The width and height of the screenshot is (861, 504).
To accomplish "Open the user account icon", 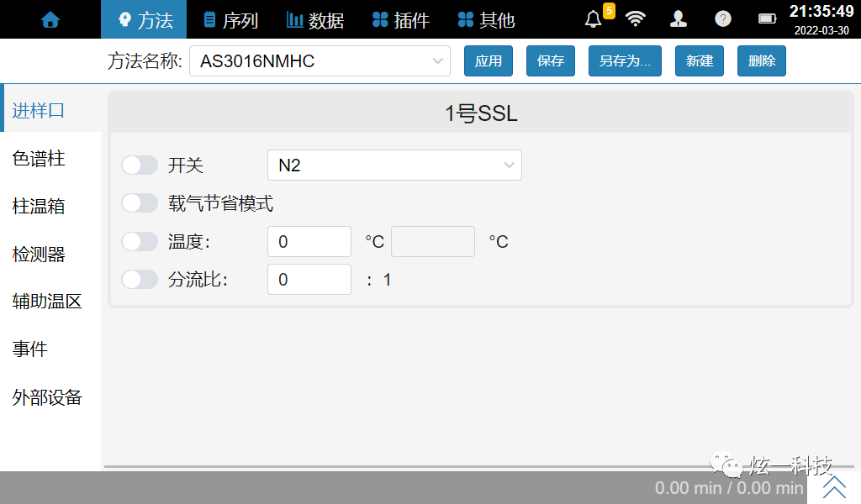I will [679, 19].
